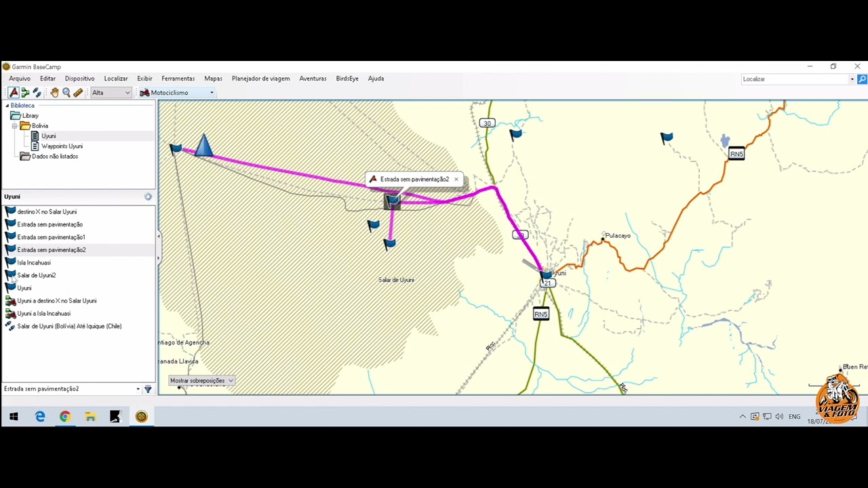Image resolution: width=868 pixels, height=488 pixels.
Task: Select the Zoom magnifier tool
Action: tap(66, 93)
